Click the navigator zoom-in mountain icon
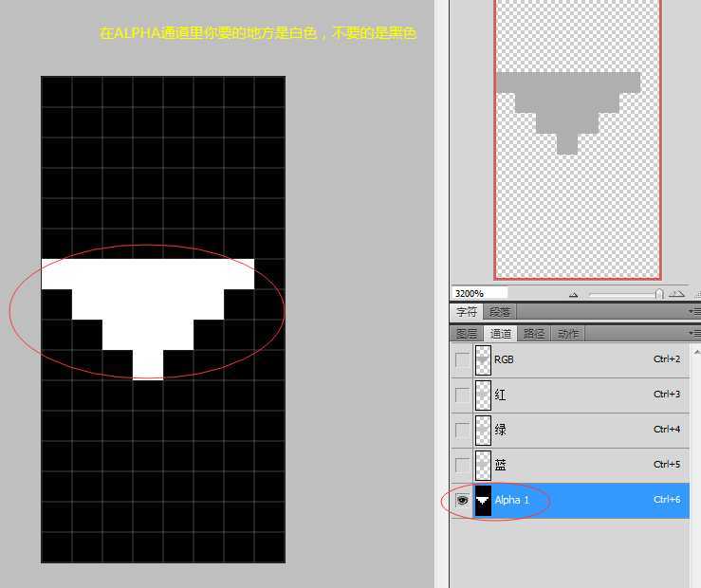Screen dimensions: 701x588 (x=676, y=294)
